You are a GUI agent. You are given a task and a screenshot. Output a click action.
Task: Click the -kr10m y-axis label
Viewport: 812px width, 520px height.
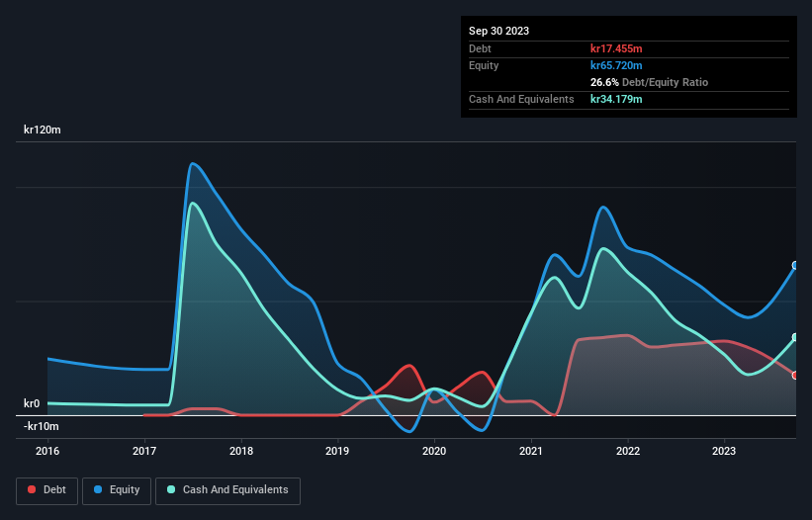click(41, 426)
